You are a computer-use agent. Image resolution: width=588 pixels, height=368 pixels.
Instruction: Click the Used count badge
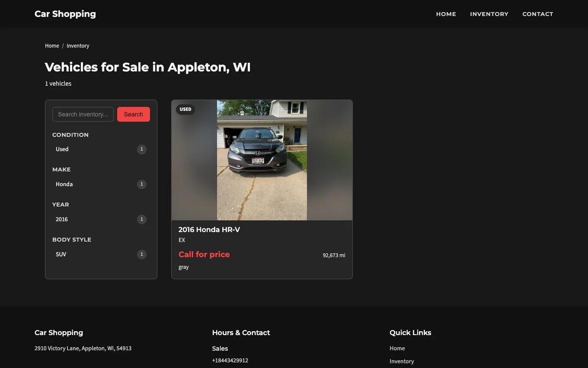point(142,149)
